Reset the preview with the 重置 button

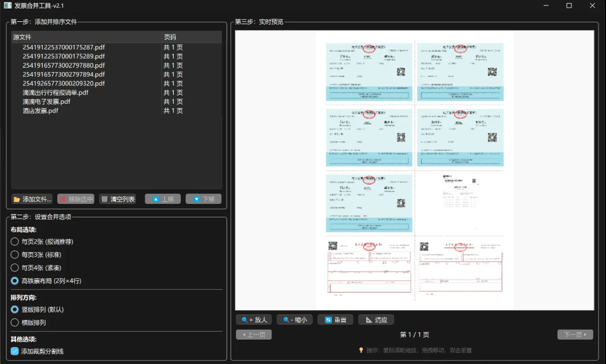pyautogui.click(x=335, y=320)
